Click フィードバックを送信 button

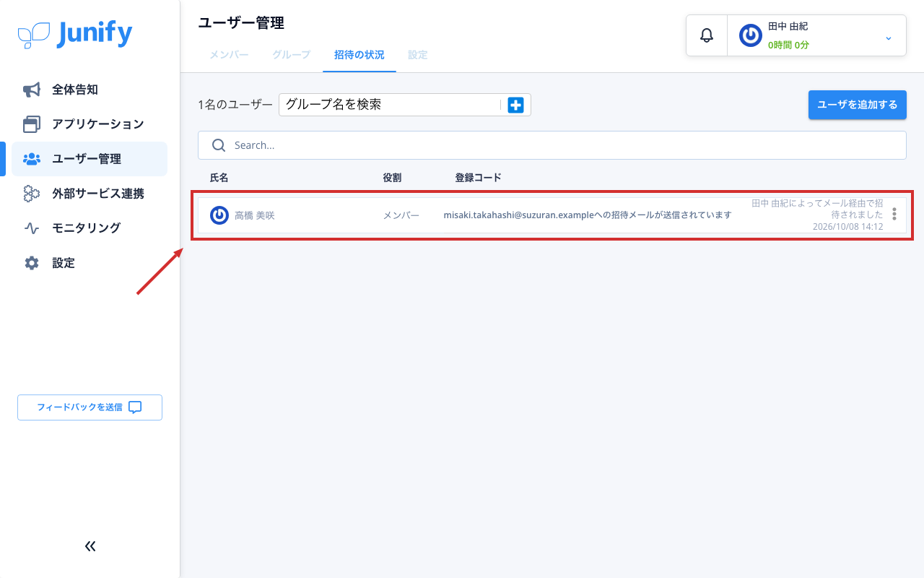[x=90, y=407]
